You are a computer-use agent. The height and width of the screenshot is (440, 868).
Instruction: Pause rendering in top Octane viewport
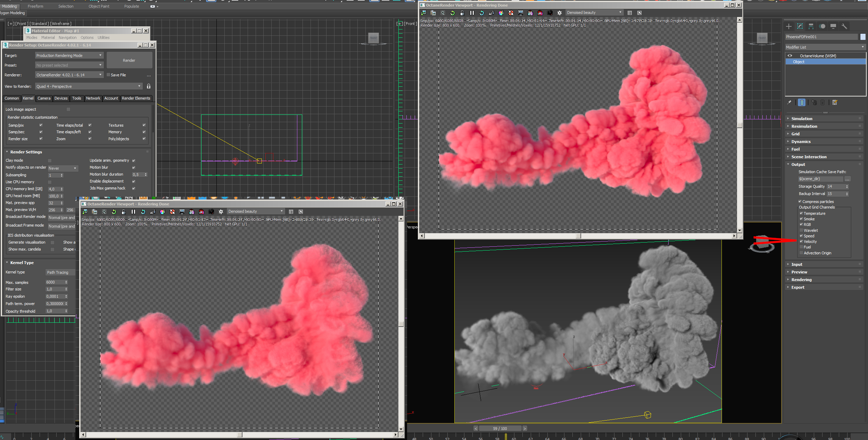pos(472,13)
